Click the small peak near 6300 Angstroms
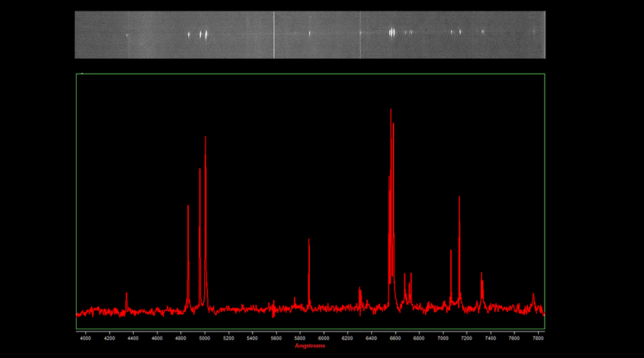Viewport: 644px width, 358px height. (x=360, y=290)
